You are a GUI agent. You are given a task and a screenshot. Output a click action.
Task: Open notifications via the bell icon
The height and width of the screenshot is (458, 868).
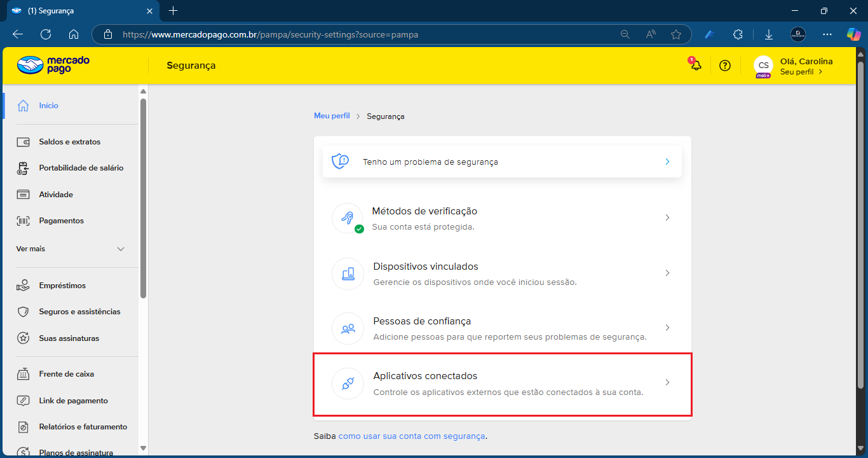pos(695,65)
